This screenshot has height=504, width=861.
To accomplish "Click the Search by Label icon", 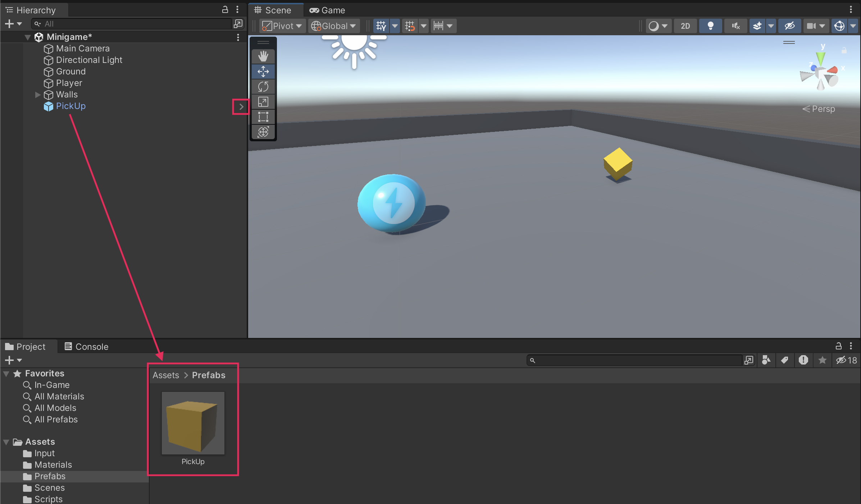I will click(785, 360).
